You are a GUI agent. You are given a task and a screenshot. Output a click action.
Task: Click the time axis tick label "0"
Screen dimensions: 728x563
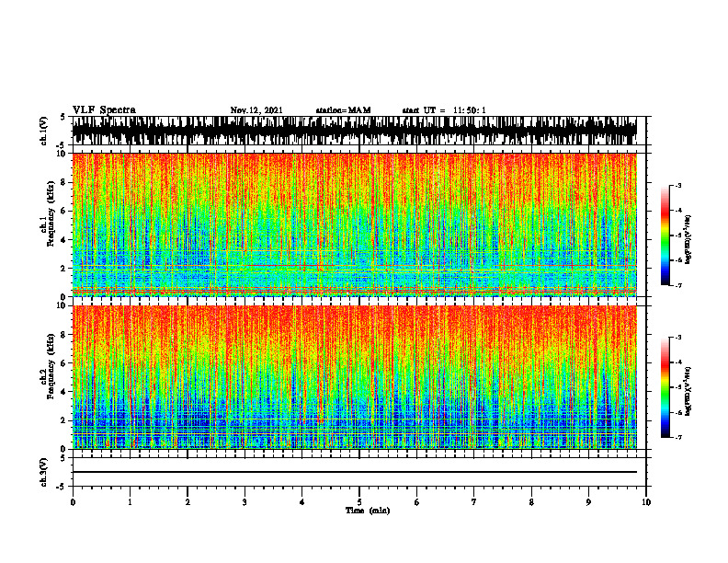[x=73, y=502]
